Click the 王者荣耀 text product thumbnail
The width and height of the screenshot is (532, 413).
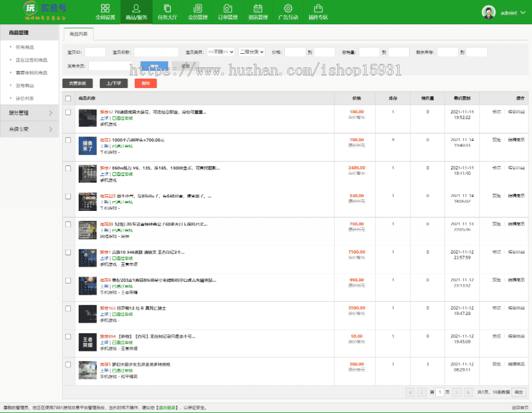tap(87, 342)
